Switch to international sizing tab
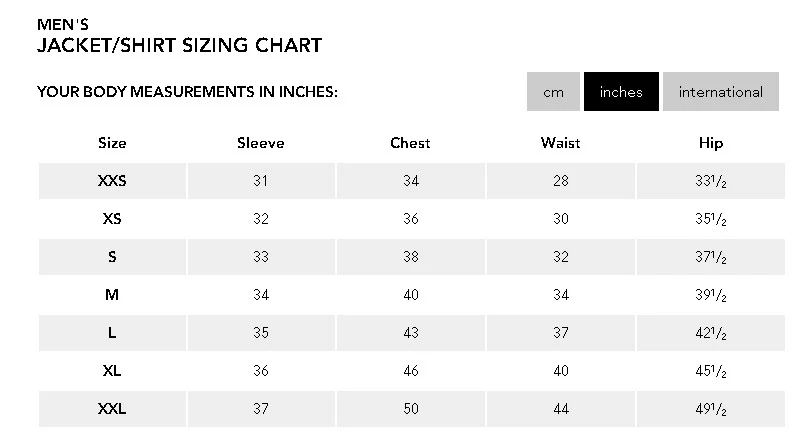 point(721,92)
